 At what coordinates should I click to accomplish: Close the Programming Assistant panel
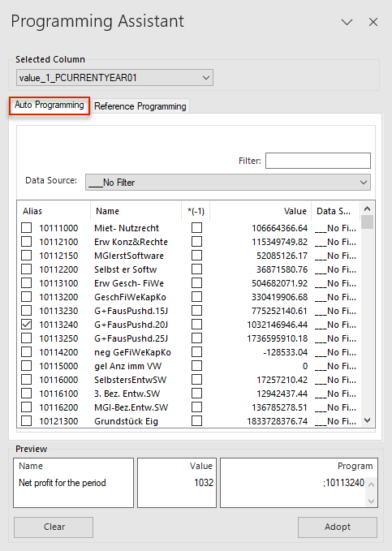[x=373, y=22]
